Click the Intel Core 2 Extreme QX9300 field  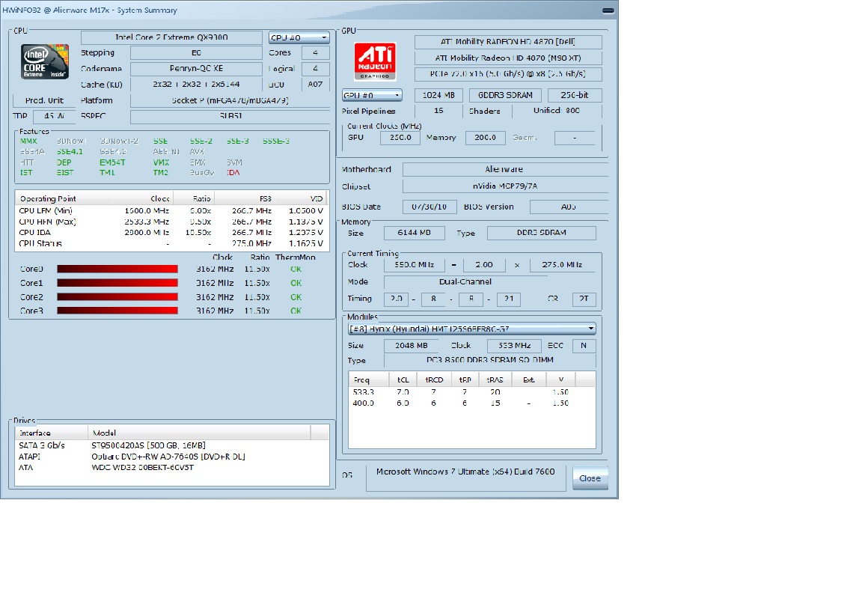pyautogui.click(x=171, y=37)
